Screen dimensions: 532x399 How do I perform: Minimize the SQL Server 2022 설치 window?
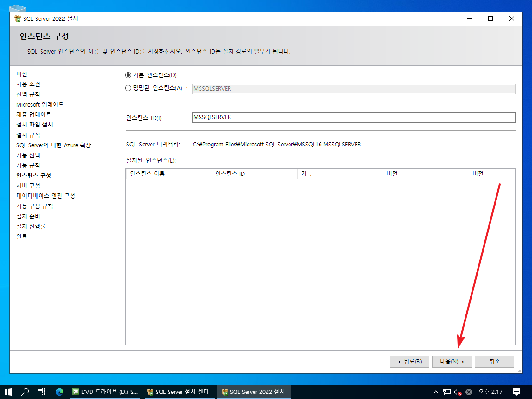[470, 18]
